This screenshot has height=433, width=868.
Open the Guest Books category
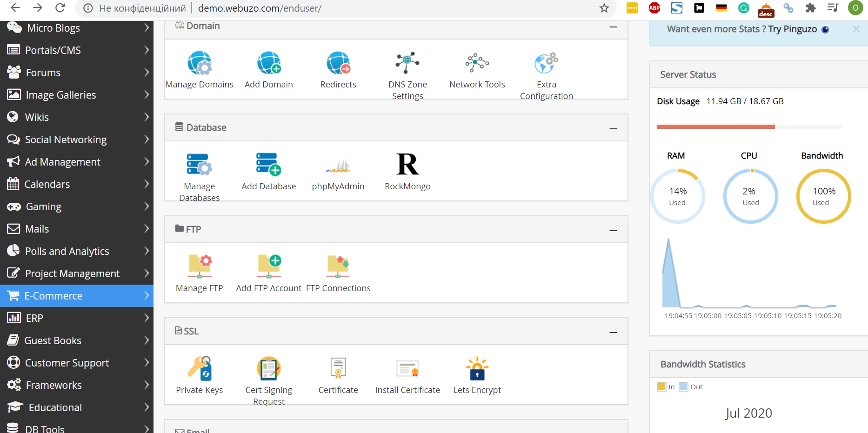[77, 340]
